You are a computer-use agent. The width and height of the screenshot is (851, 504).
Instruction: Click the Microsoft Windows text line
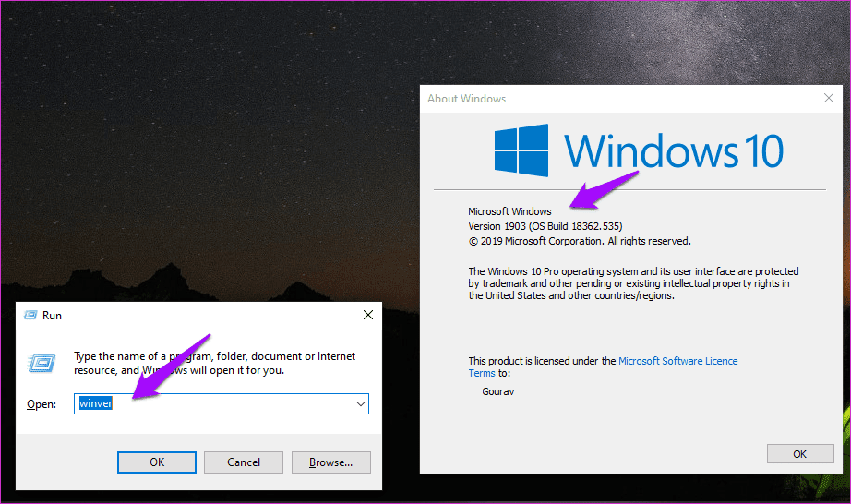pyautogui.click(x=509, y=211)
